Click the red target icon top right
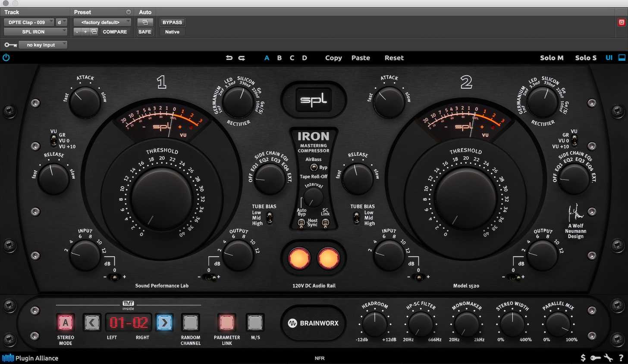 (x=622, y=22)
